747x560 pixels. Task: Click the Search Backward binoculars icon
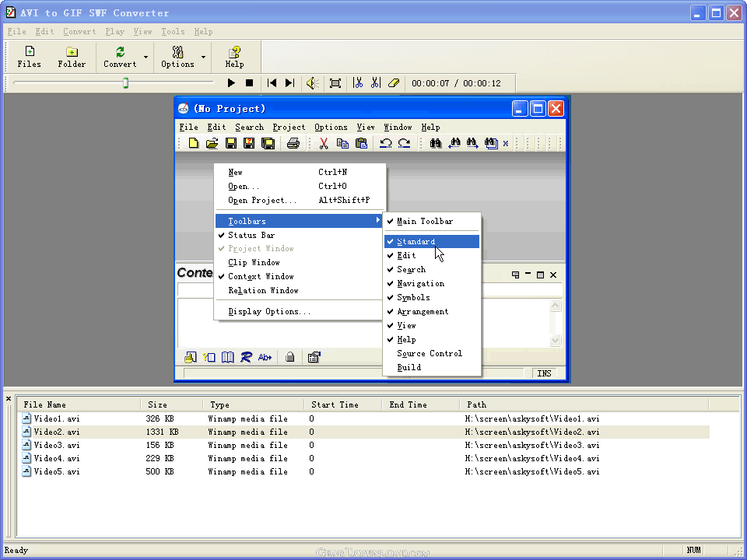(454, 143)
